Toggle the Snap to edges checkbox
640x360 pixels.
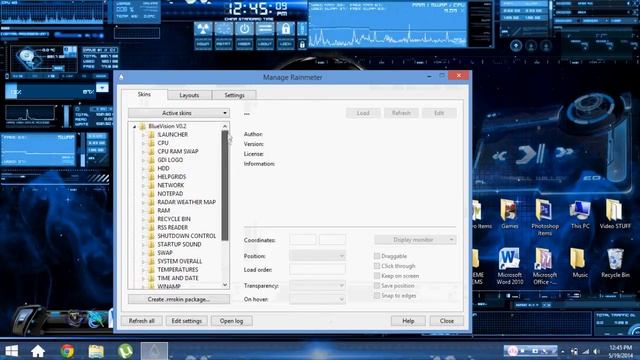click(377, 296)
